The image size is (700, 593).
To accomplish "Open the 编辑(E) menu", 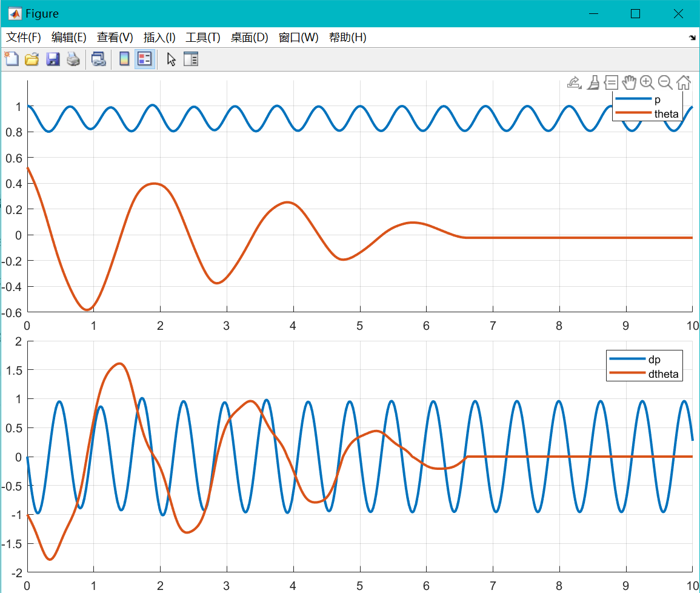I will point(68,38).
